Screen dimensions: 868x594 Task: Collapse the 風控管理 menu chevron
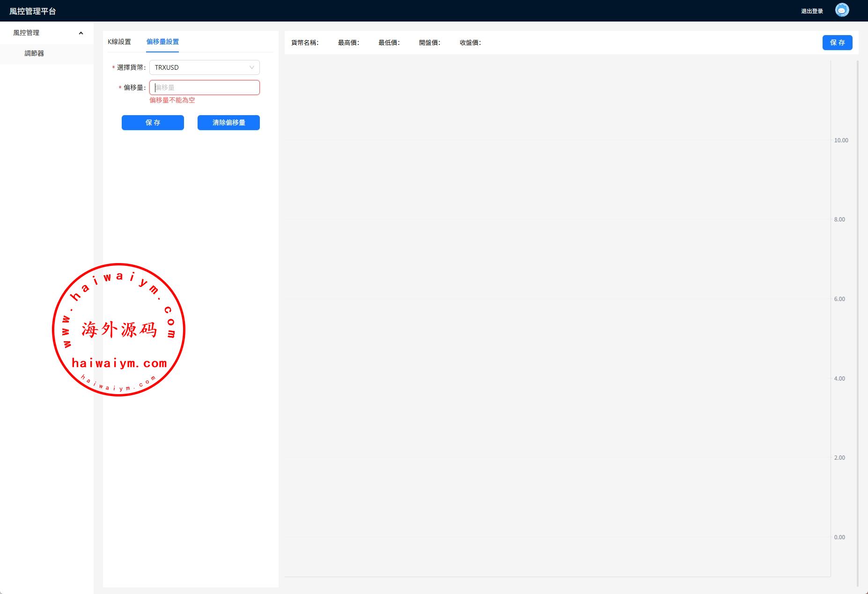click(x=81, y=33)
